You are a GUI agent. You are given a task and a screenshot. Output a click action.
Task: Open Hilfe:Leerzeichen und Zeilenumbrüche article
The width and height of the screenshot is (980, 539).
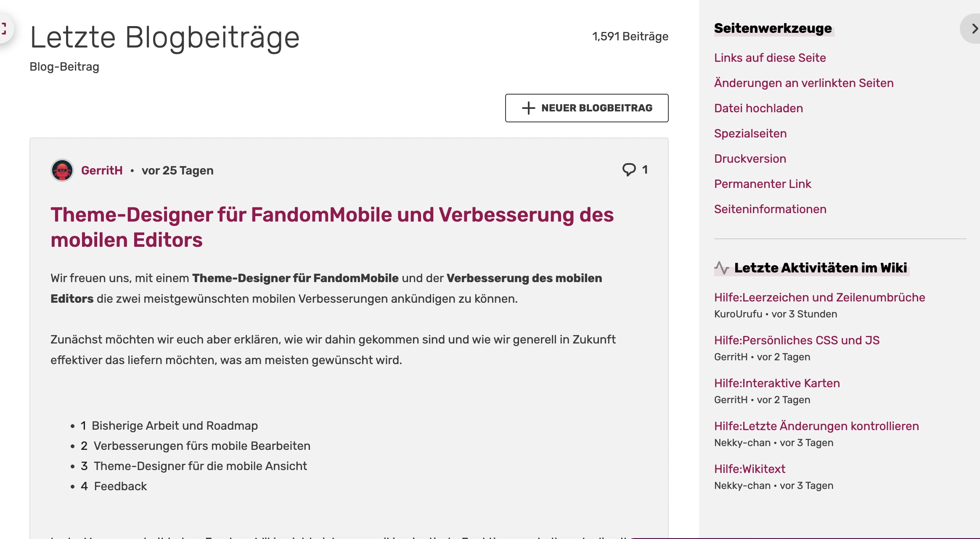(x=819, y=297)
